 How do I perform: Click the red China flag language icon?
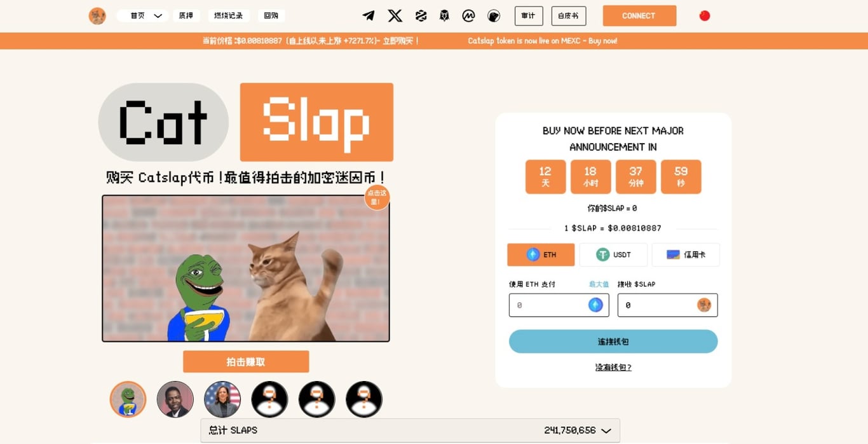(705, 16)
